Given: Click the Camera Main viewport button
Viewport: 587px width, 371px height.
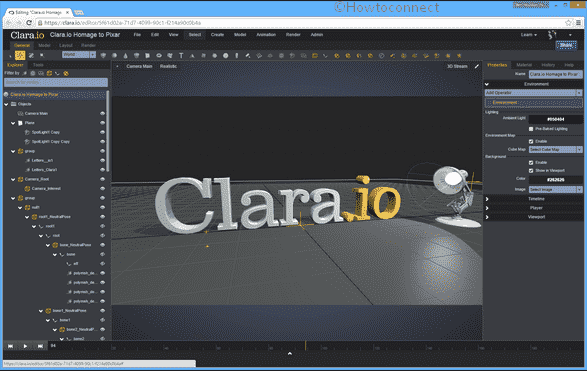Looking at the screenshot, I should point(139,66).
